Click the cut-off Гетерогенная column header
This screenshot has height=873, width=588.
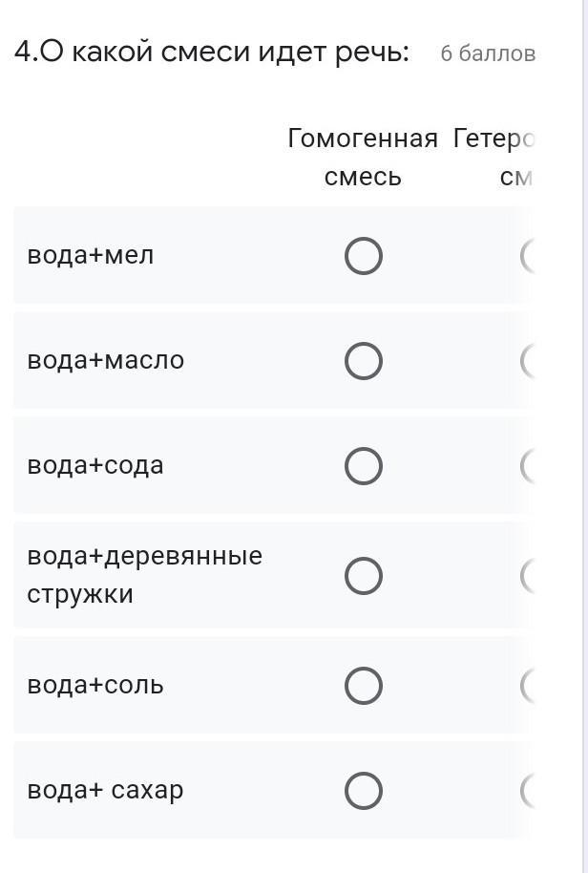tap(494, 157)
